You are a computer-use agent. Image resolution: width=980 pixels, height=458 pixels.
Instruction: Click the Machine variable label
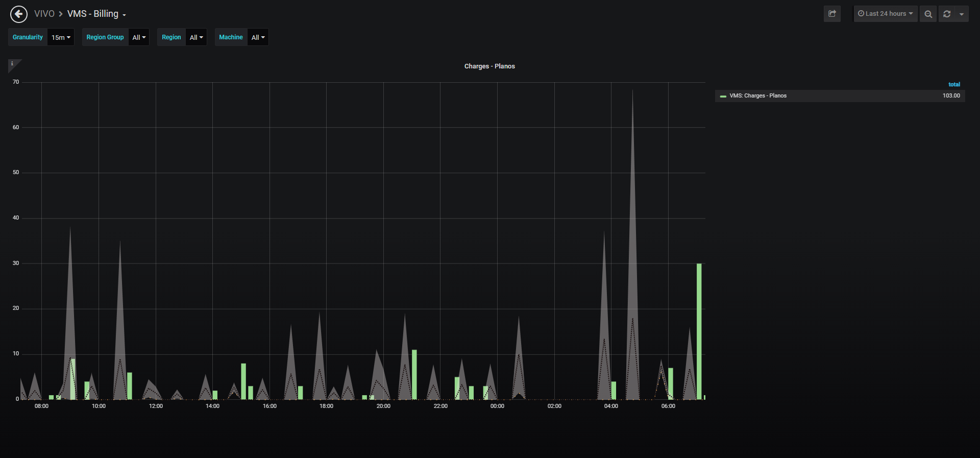click(231, 37)
